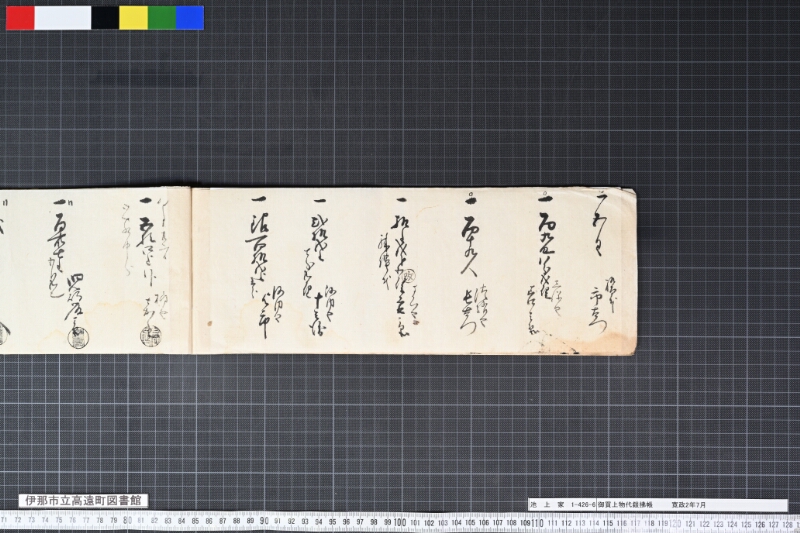Select the blue color swatch
Screen dimensions: 800x533
click(x=190, y=18)
